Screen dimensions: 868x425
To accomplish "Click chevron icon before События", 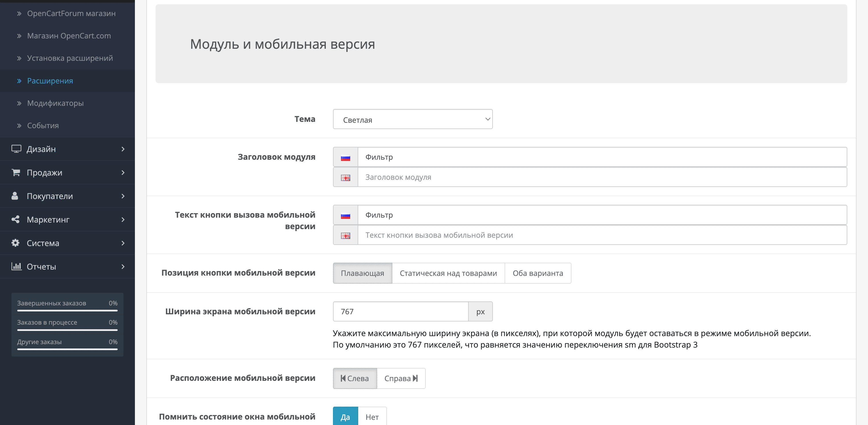I will pos(19,126).
